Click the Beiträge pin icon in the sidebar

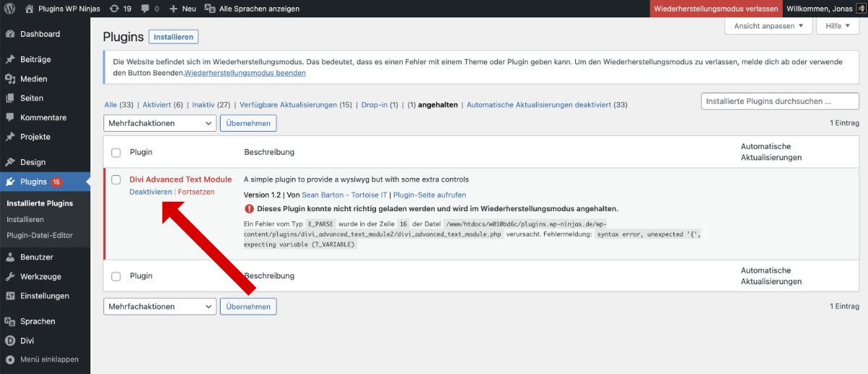(10, 59)
